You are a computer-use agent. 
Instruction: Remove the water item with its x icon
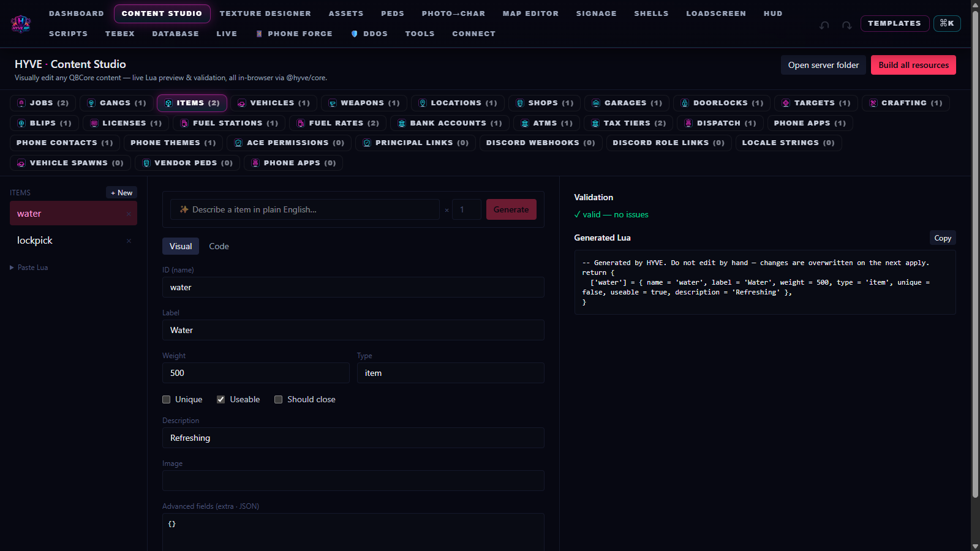(x=129, y=214)
